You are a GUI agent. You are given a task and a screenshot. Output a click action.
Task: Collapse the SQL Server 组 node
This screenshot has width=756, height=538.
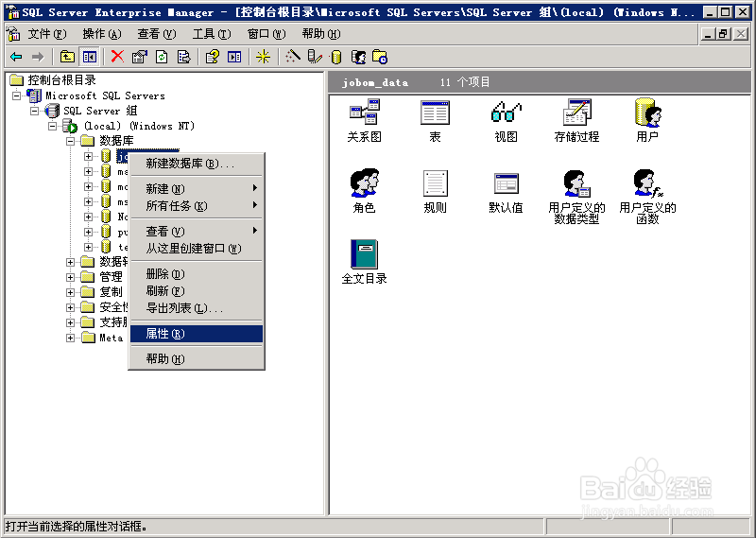(x=35, y=111)
